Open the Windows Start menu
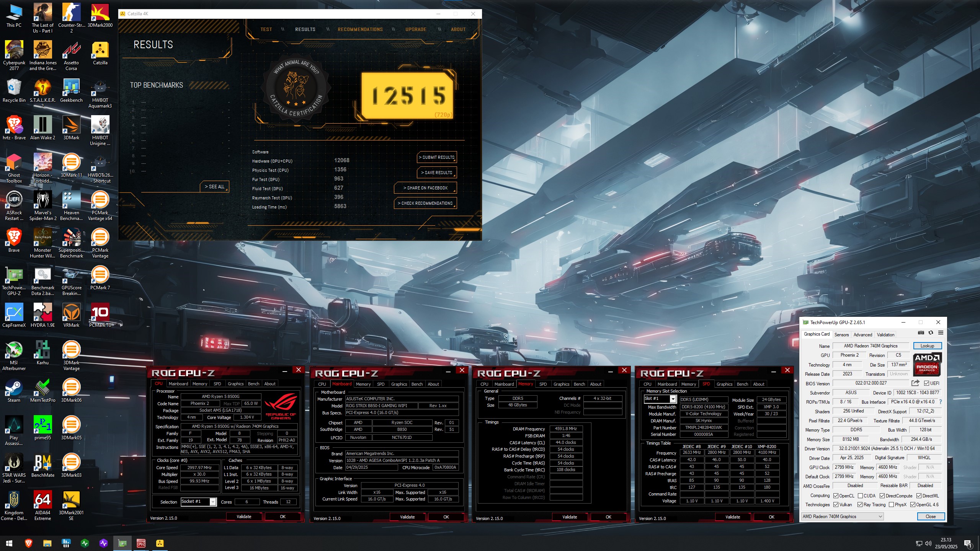 tap(9, 543)
